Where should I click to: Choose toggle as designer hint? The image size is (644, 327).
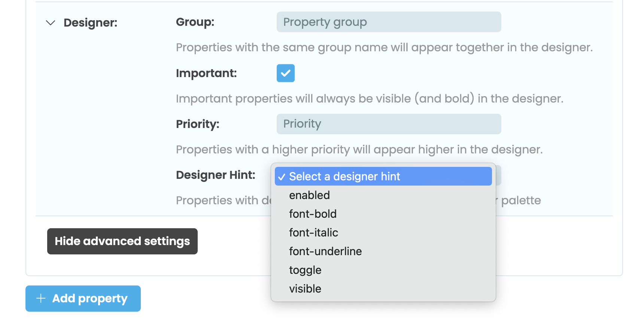tap(305, 270)
